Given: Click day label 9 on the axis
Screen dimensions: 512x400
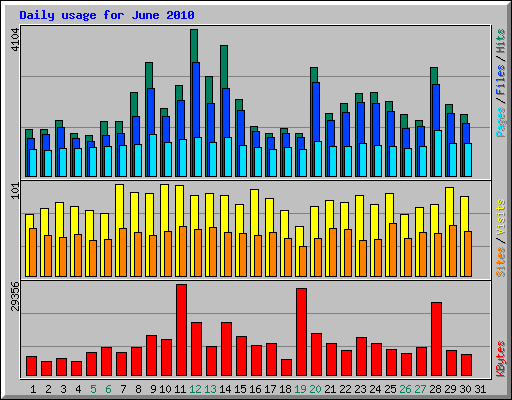Looking at the screenshot, I should point(153,389).
